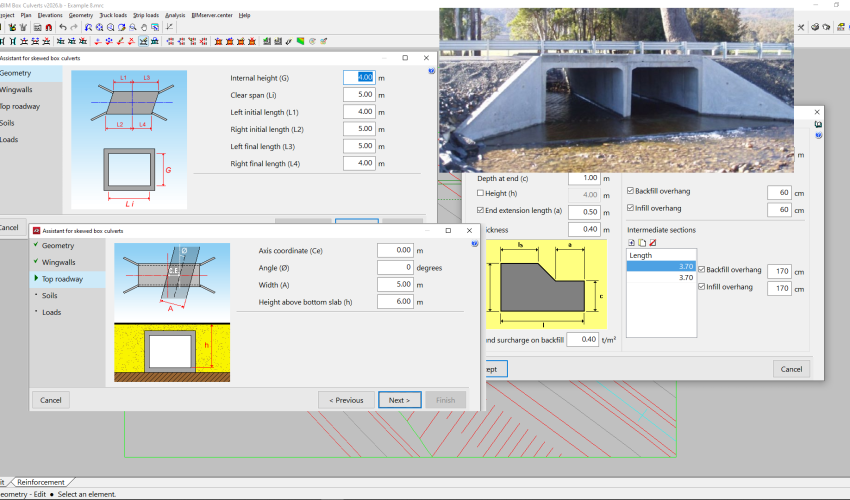Viewport: 850px width, 500px height.
Task: Click the Angle (Ø) input field
Action: click(394, 267)
